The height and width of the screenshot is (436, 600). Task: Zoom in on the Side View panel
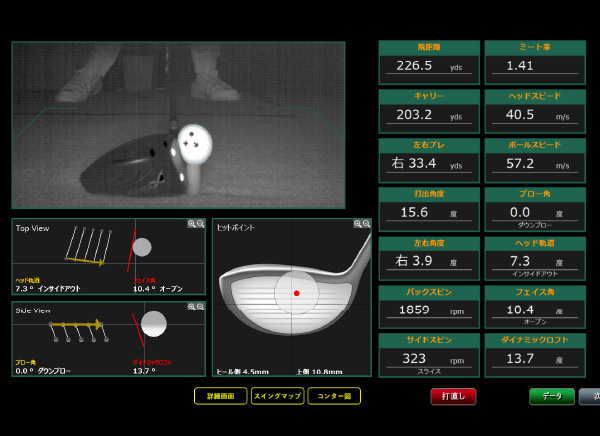(191, 307)
